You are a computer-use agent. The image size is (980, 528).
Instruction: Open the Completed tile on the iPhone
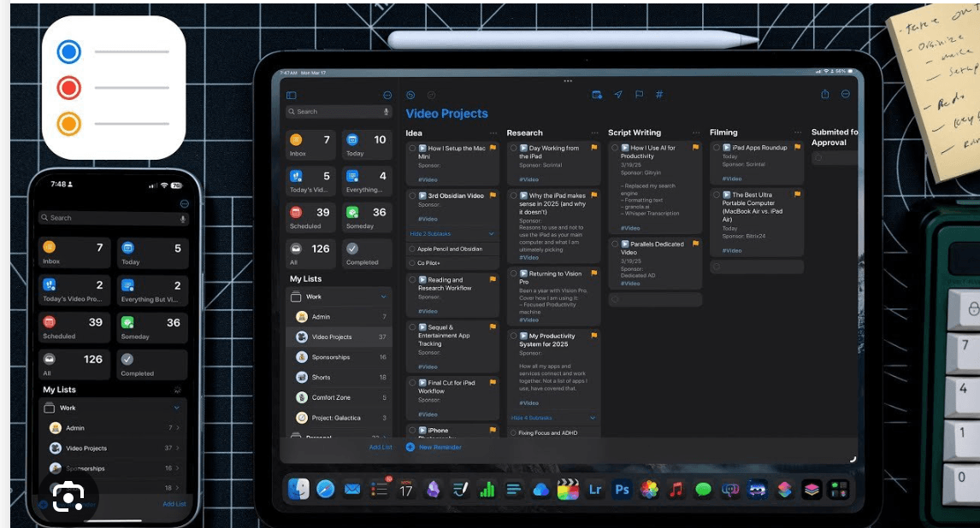pyautogui.click(x=152, y=365)
